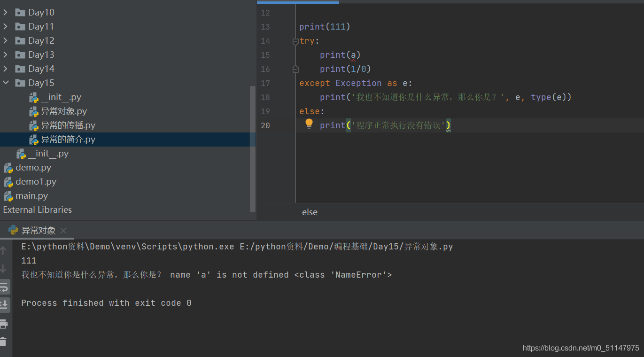
Task: Click the Python icon on the 异常对象 run tab
Action: pos(13,230)
